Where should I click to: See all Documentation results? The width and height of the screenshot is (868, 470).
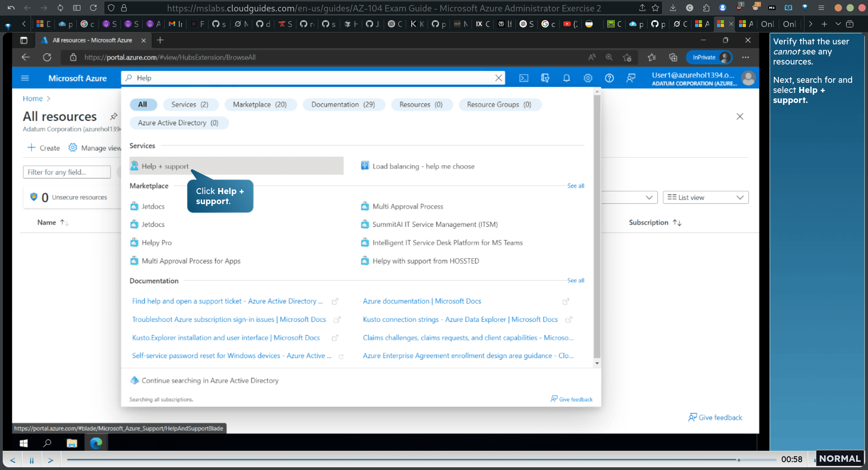coord(575,281)
